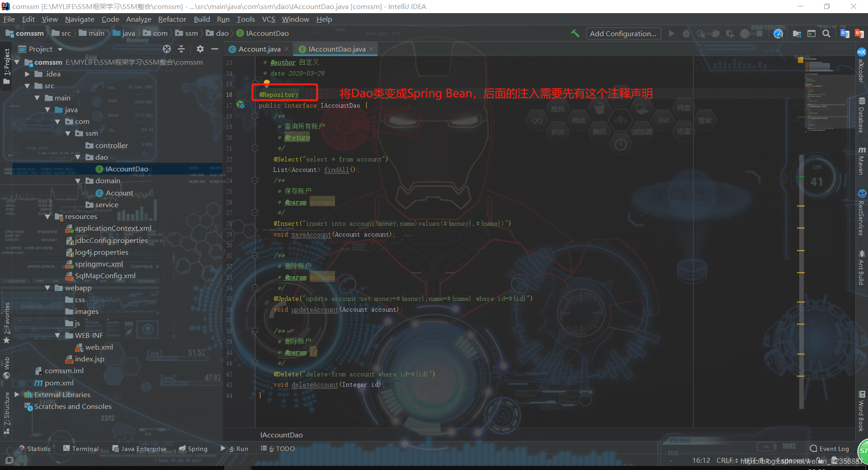Click the inspection status square above minimap

click(801, 60)
